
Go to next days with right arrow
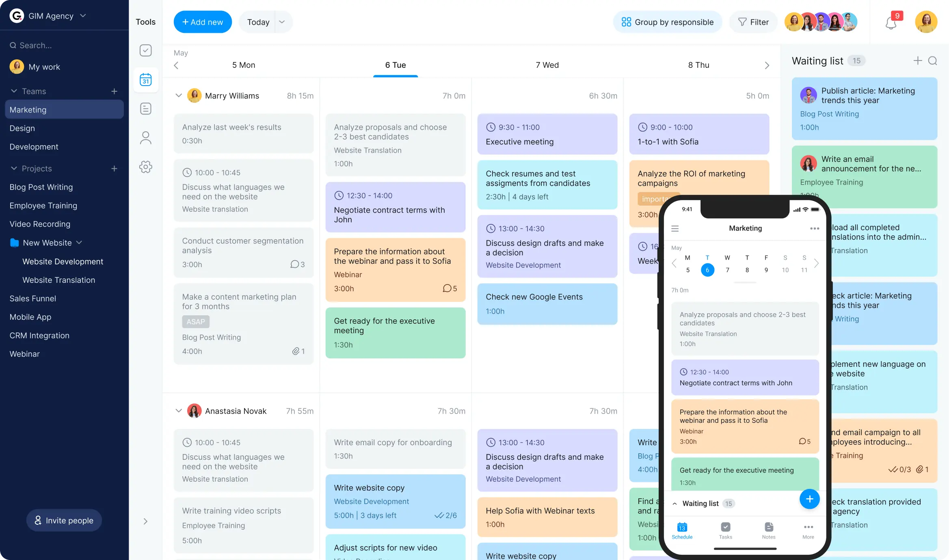[x=767, y=65]
